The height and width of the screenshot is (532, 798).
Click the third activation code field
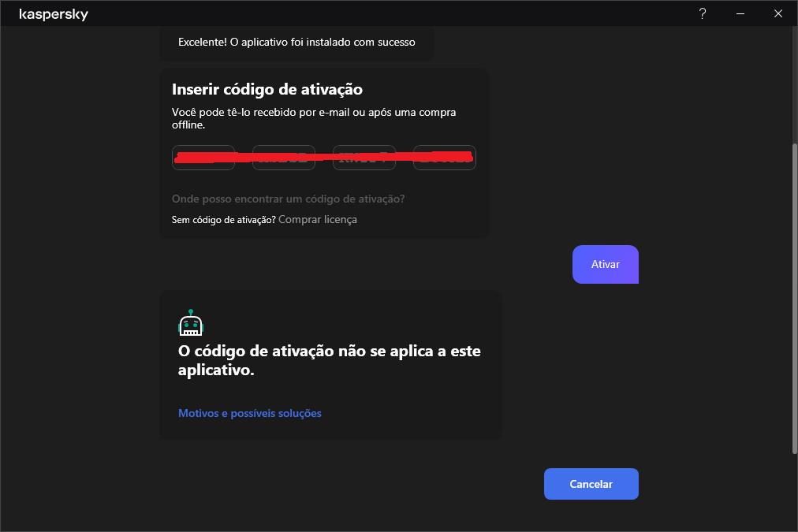click(364, 158)
